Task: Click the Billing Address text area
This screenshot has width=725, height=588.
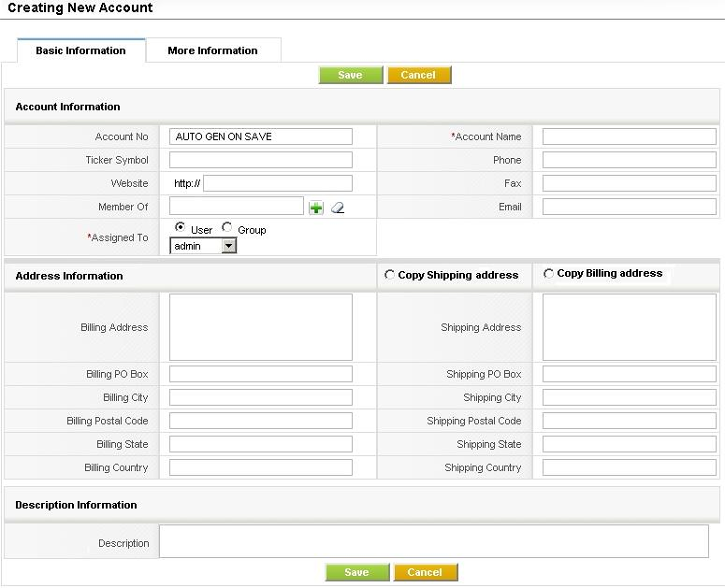Action: tap(261, 327)
